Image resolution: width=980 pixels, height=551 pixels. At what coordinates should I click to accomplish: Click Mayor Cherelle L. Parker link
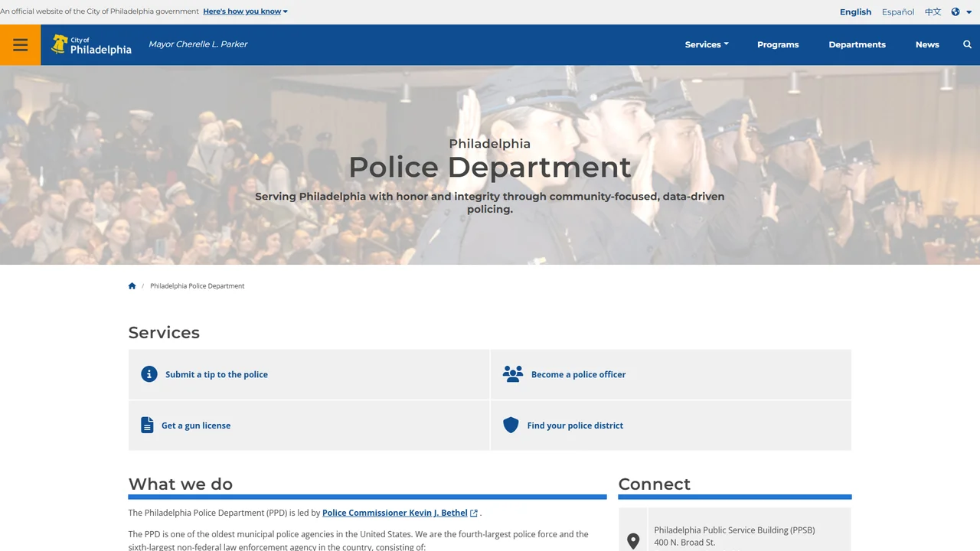(x=198, y=44)
